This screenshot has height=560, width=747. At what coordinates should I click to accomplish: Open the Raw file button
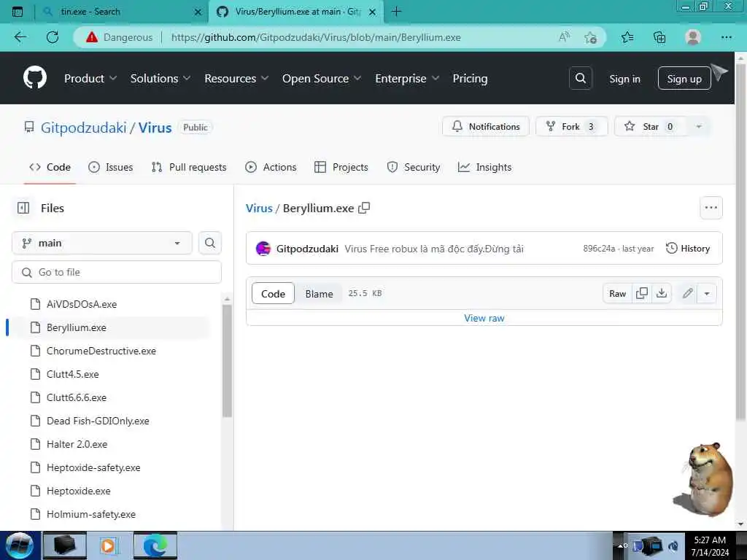[617, 293]
